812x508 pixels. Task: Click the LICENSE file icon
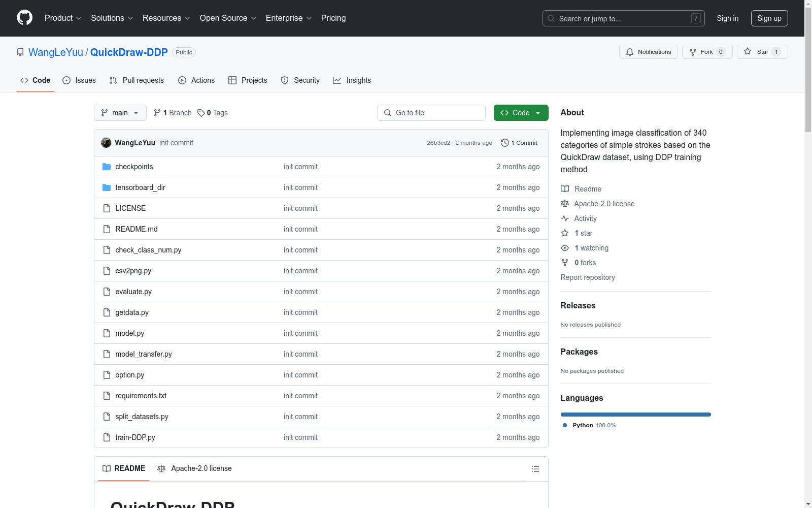(107, 208)
